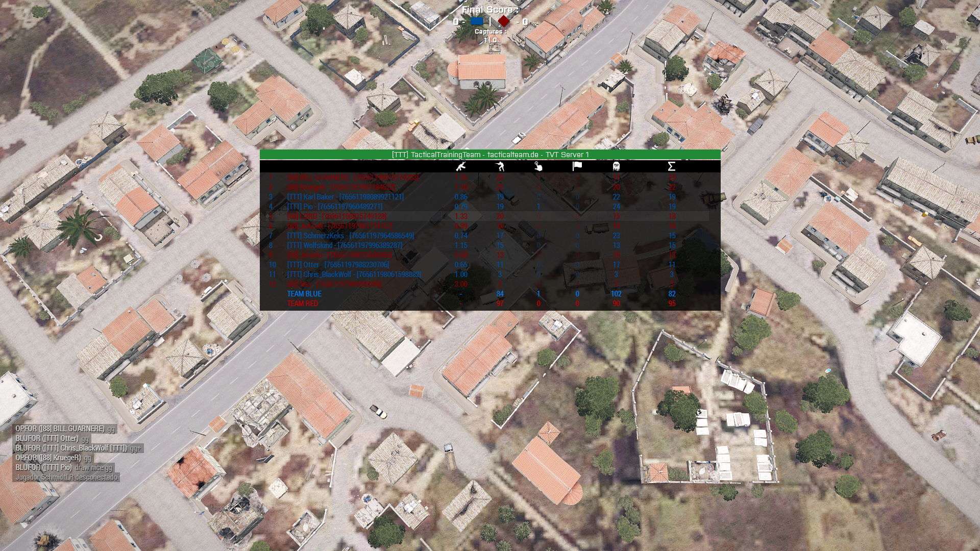The height and width of the screenshot is (551, 980).
Task: Select player row [TTT] Karl Baker
Action: (490, 197)
